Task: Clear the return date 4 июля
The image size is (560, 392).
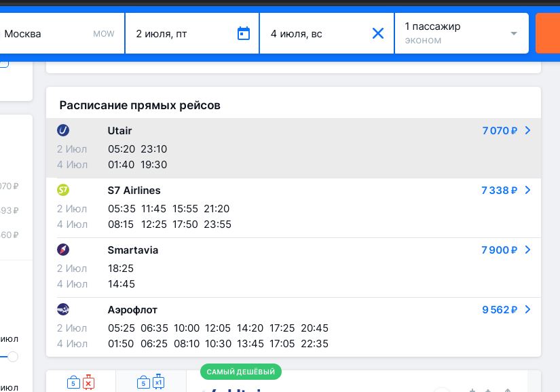Action: tap(378, 33)
